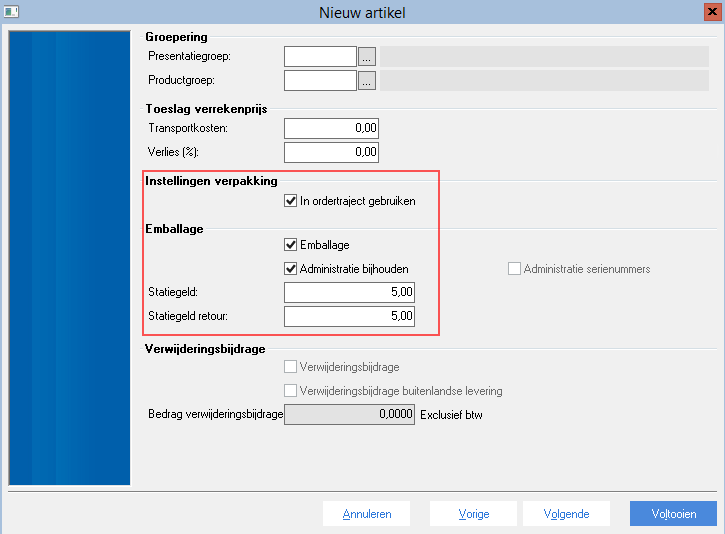Close the Nieuw artikel dialog
725x534 pixels.
pos(713,12)
